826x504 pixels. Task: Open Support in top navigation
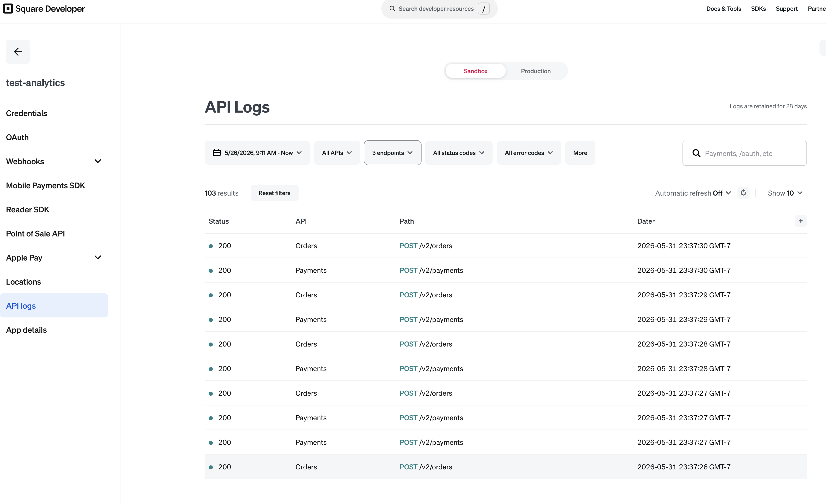[786, 9]
